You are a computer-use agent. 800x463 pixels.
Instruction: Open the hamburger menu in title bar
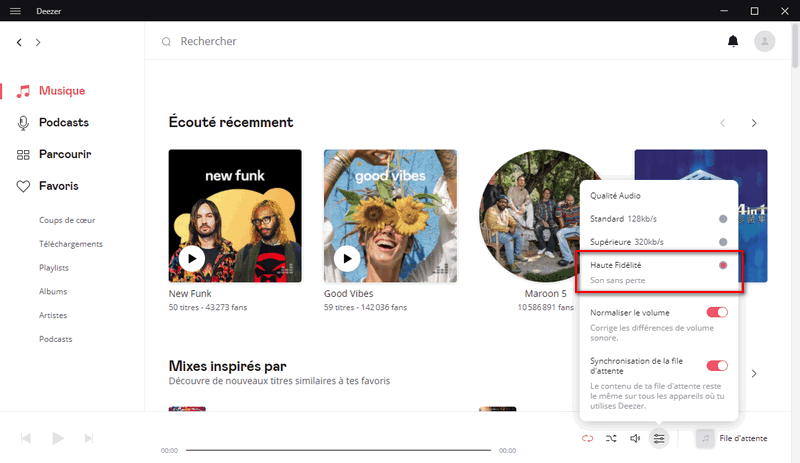15,11
